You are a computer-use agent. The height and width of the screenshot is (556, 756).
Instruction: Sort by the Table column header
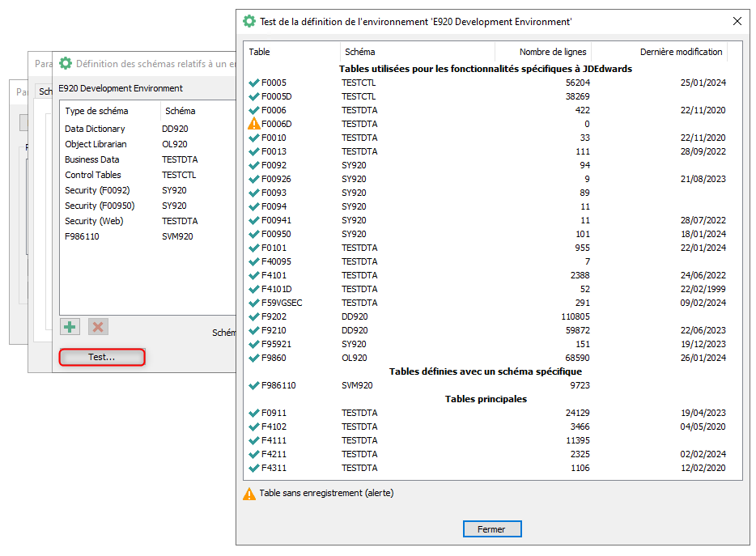(x=291, y=52)
